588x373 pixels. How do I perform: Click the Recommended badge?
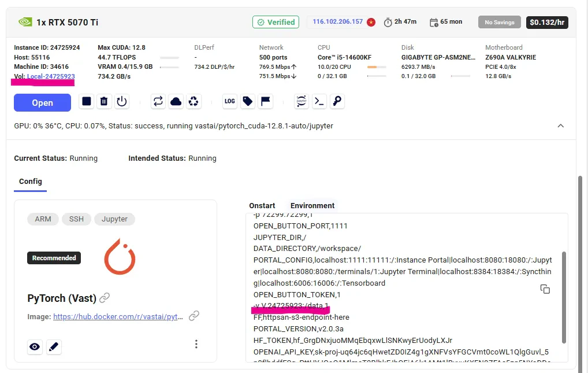coord(54,258)
